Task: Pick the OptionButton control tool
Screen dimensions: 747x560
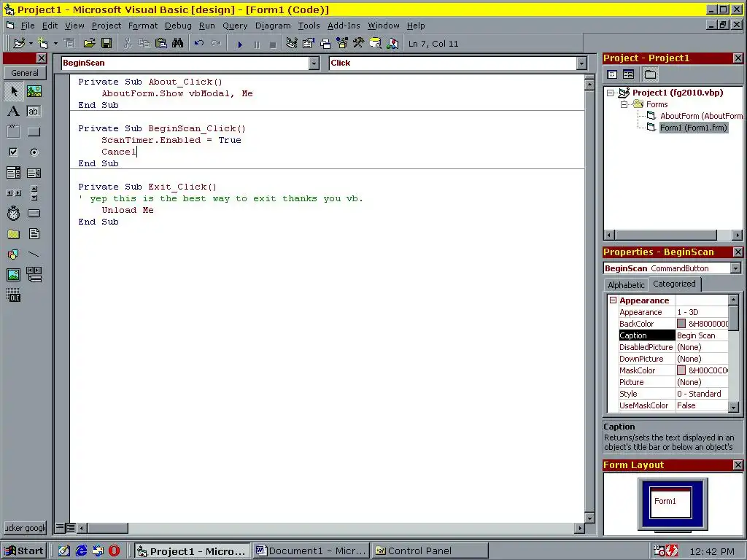Action: click(x=34, y=152)
